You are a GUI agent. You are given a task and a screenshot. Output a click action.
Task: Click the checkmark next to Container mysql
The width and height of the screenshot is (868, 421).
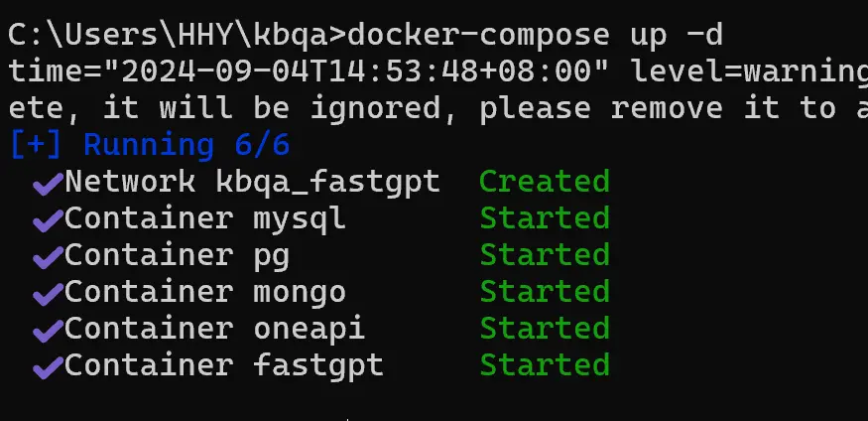[x=47, y=221]
